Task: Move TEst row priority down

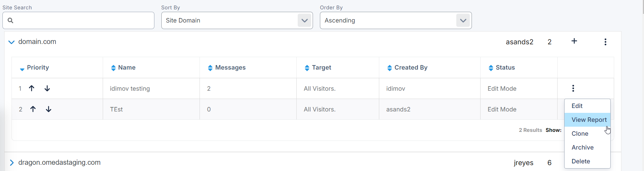Action: pos(49,109)
